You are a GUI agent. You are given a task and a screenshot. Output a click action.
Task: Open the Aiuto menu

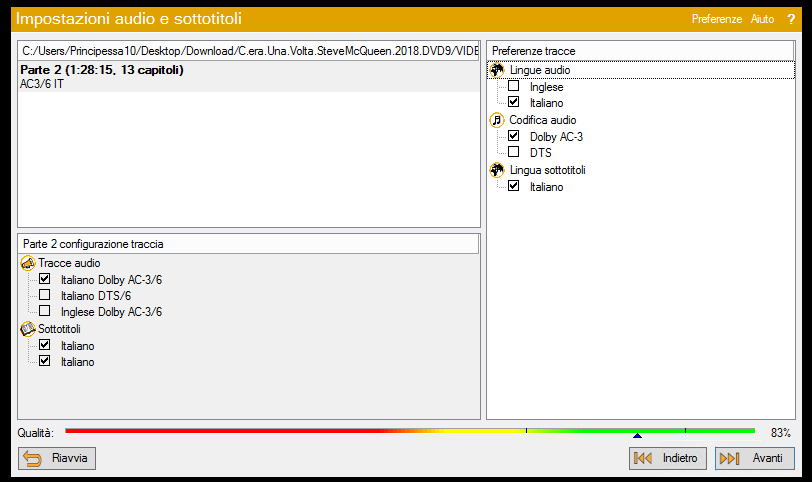762,19
